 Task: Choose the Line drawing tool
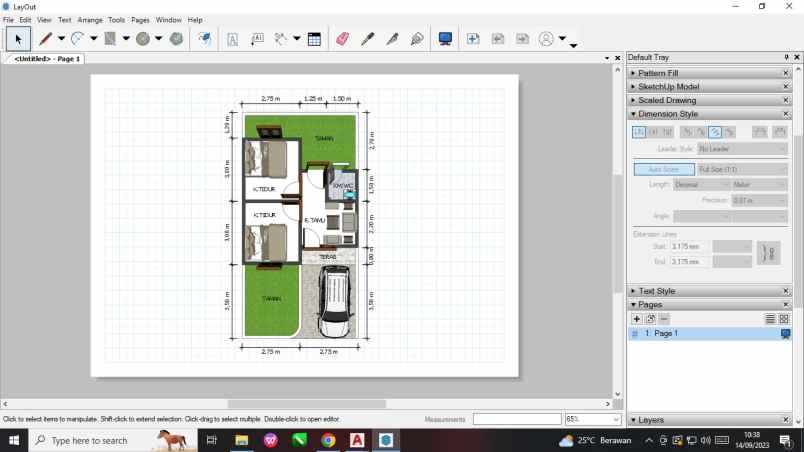(x=45, y=39)
